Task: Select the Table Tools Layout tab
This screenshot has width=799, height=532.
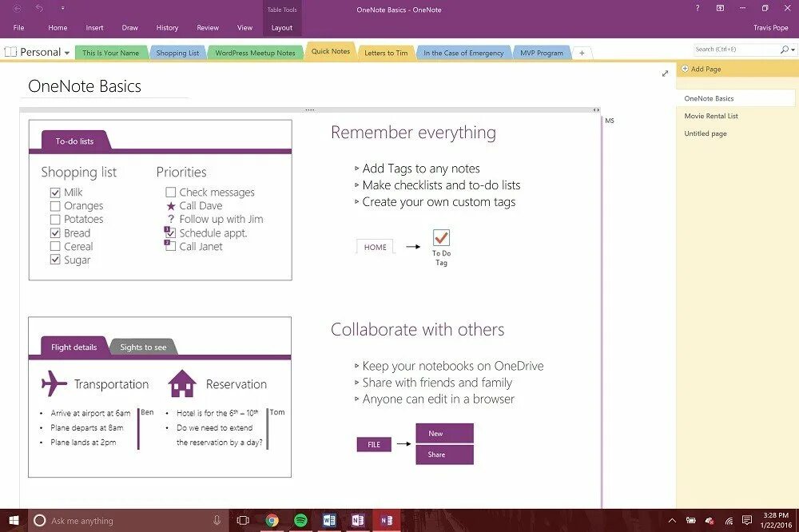Action: click(x=282, y=27)
